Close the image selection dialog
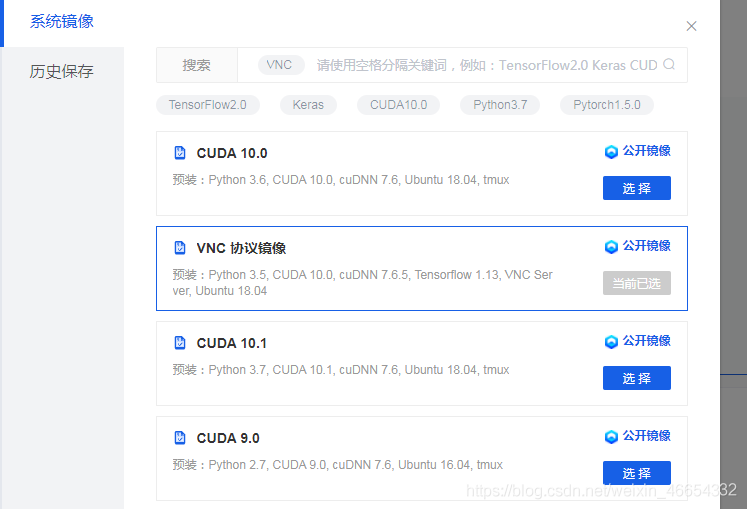The height and width of the screenshot is (509, 747). [691, 26]
